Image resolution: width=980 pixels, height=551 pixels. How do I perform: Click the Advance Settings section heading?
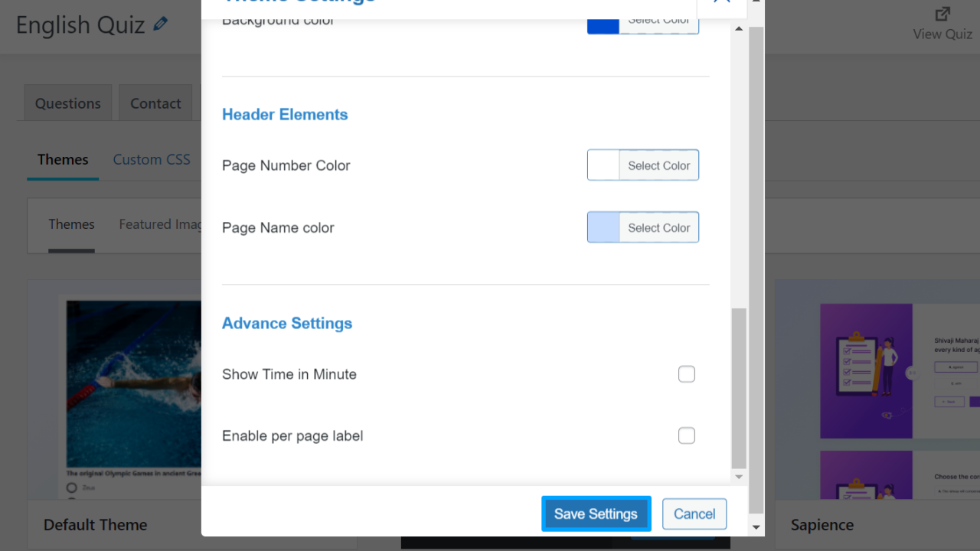(287, 324)
